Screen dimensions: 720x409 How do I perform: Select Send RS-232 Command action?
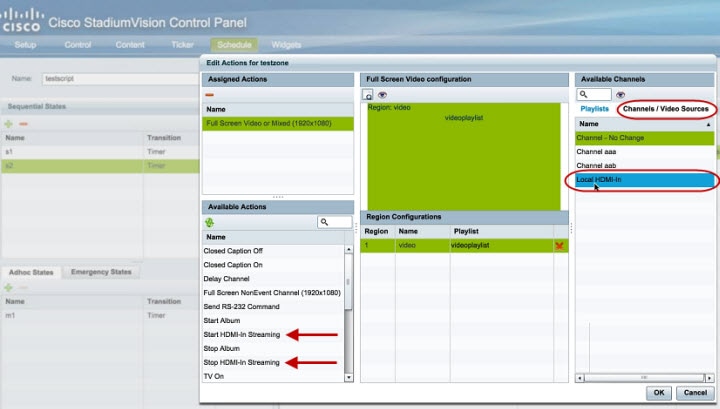click(x=273, y=307)
